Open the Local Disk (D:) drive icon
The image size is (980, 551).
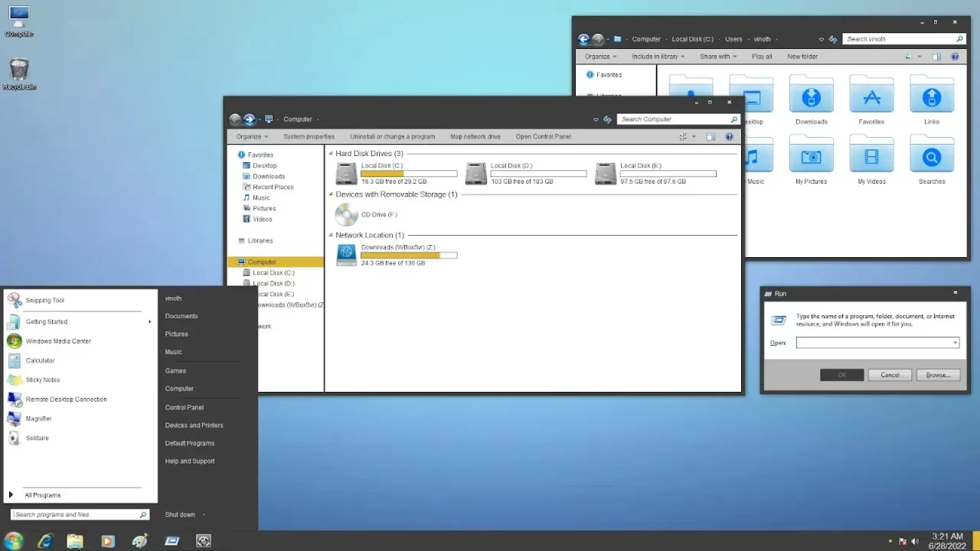coord(475,174)
